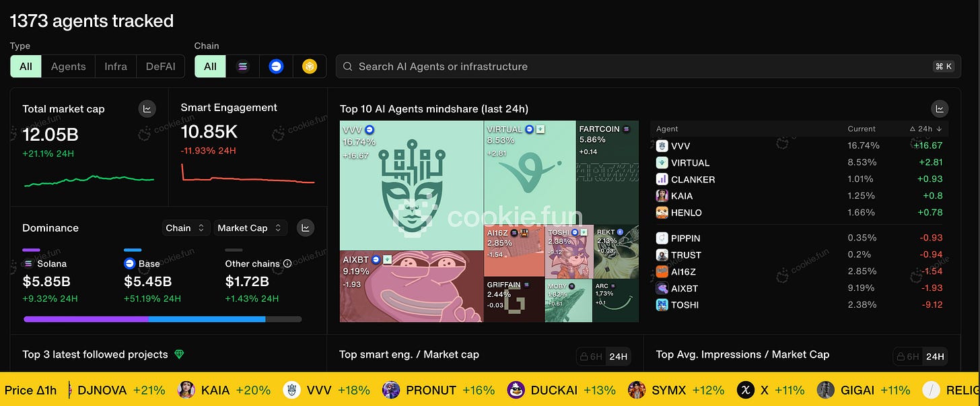Select the BNB chain filter icon

click(309, 66)
